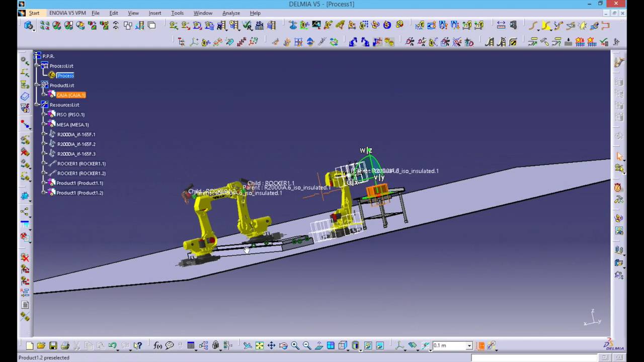Open the Formula f(x) tool
Screen dimensions: 644x362
157,346
